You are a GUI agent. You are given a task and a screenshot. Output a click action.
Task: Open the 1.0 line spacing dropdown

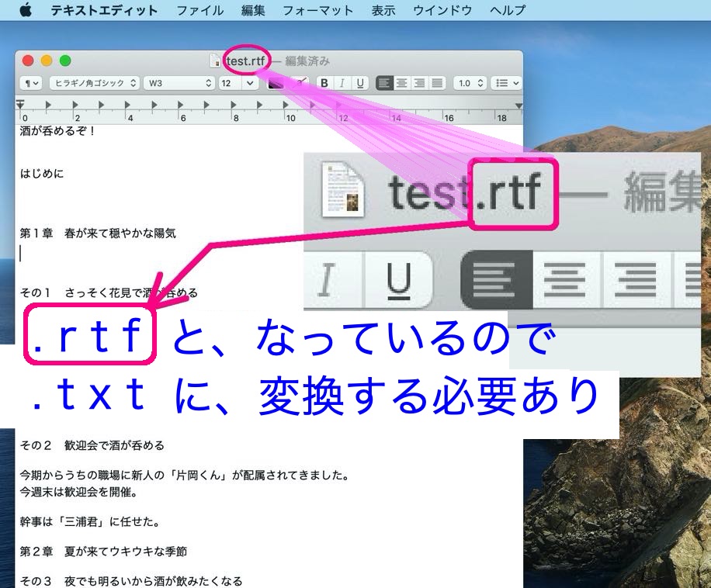click(470, 83)
